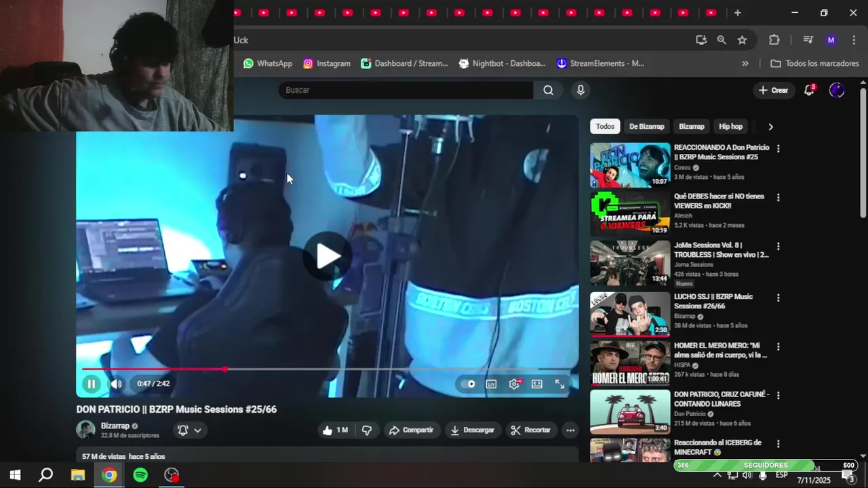868x488 pixels.
Task: Mute the video with volume icon
Action: (117, 384)
